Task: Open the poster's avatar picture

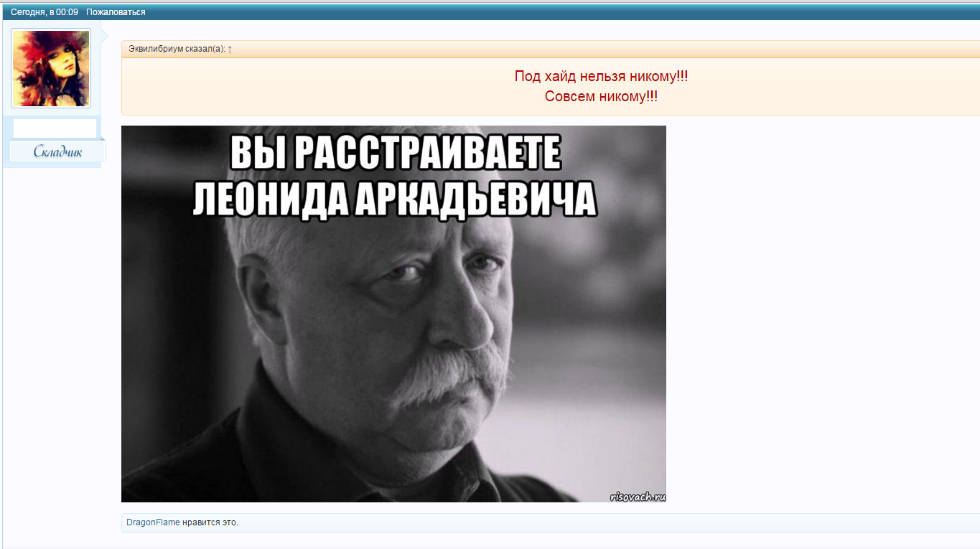Action: [51, 68]
